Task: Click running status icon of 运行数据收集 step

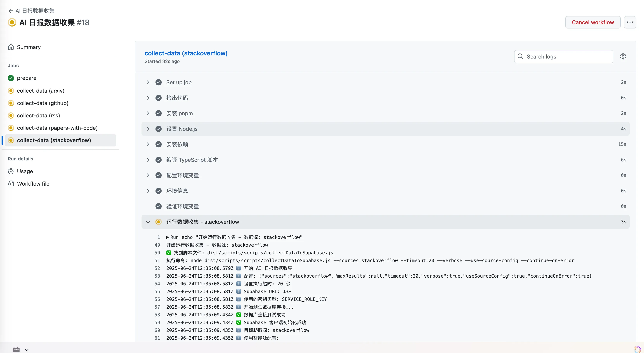Action: (x=159, y=222)
